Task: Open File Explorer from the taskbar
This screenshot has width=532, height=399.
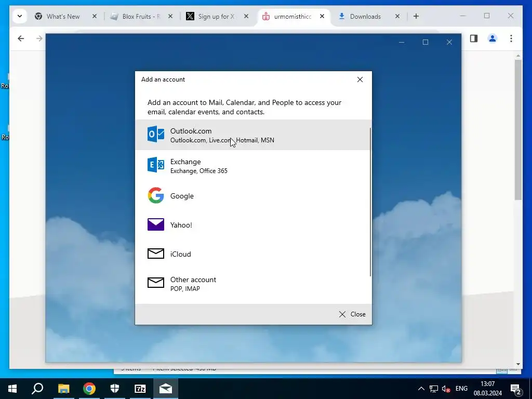Action: 63,389
